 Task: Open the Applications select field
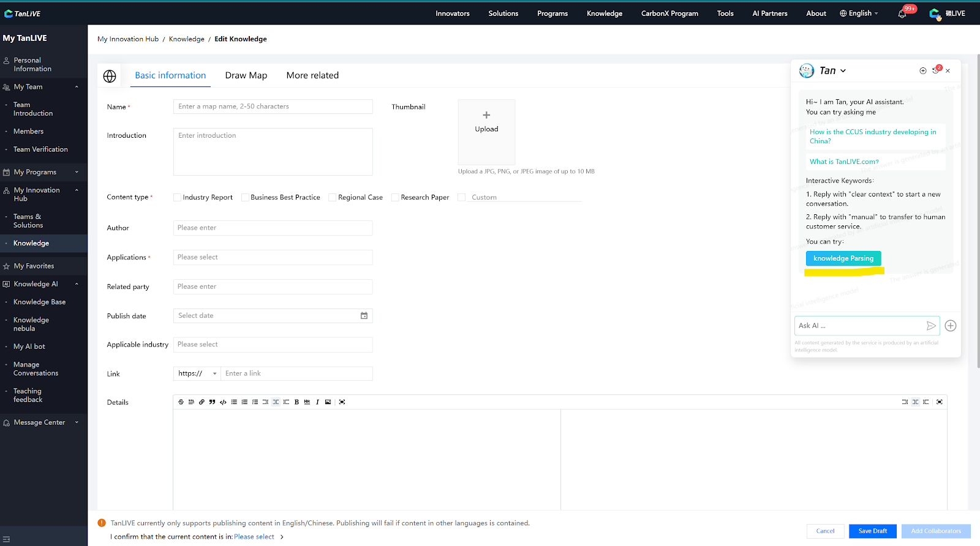(x=273, y=258)
